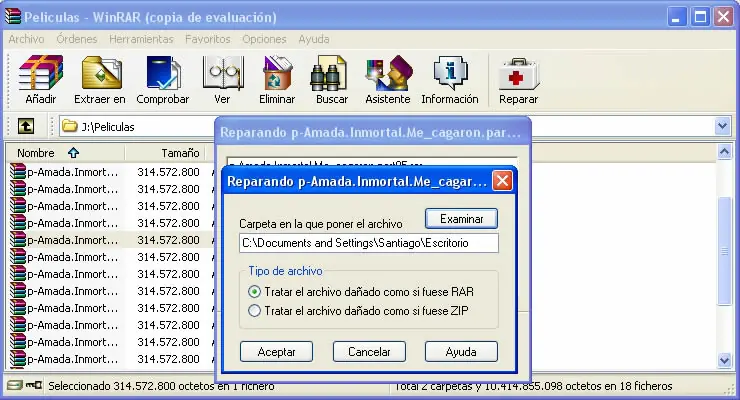Open the Órdenes menu
Screen dimensions: 740x400
[x=76, y=39]
